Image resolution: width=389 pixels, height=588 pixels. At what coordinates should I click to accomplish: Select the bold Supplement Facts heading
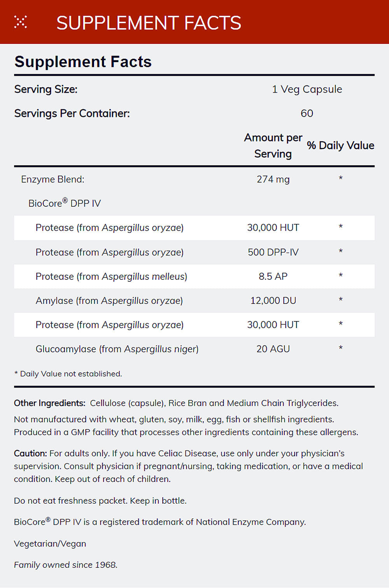(x=83, y=62)
